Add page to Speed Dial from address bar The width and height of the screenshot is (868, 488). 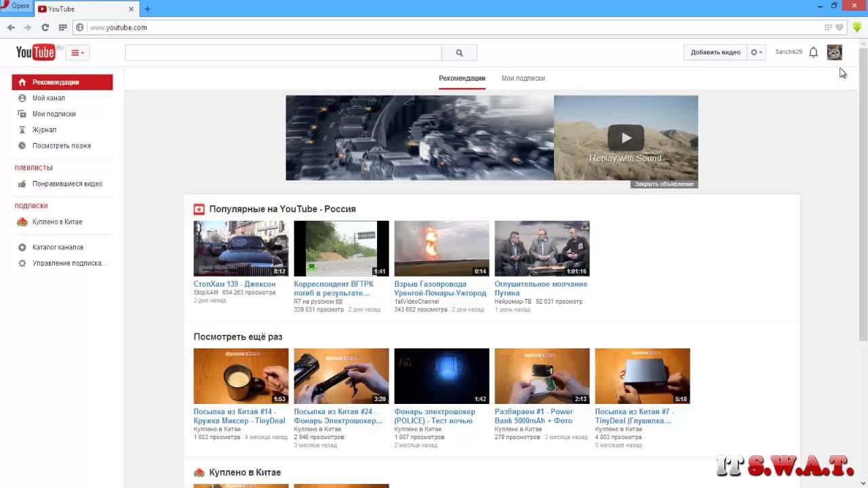coord(828,28)
